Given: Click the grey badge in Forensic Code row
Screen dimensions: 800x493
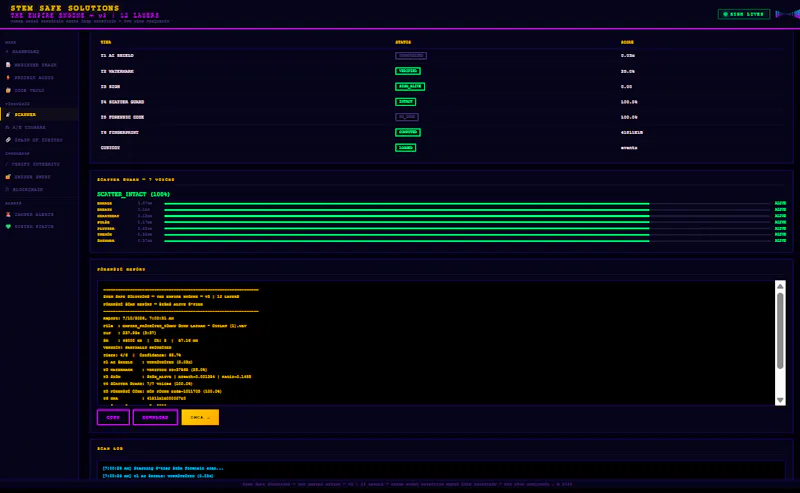Looking at the screenshot, I should (x=407, y=117).
